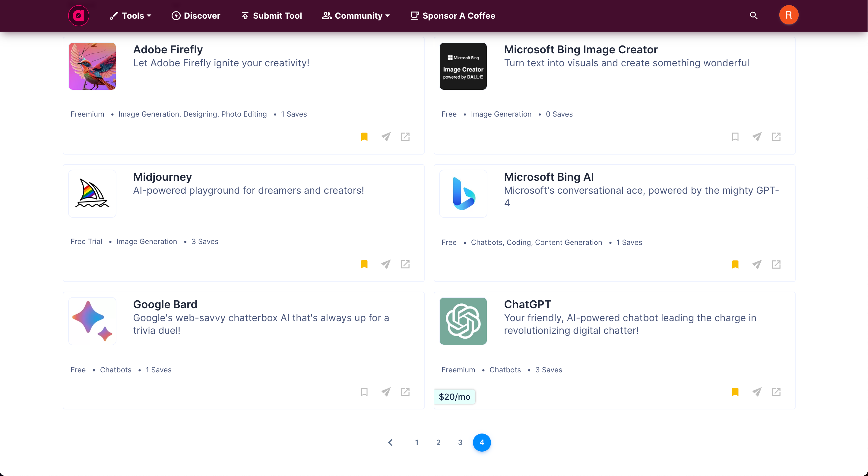
Task: Go to previous page chevron
Action: pyautogui.click(x=390, y=442)
